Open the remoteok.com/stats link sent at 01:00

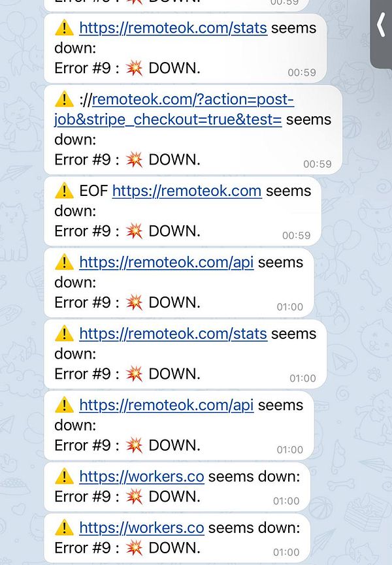point(173,334)
